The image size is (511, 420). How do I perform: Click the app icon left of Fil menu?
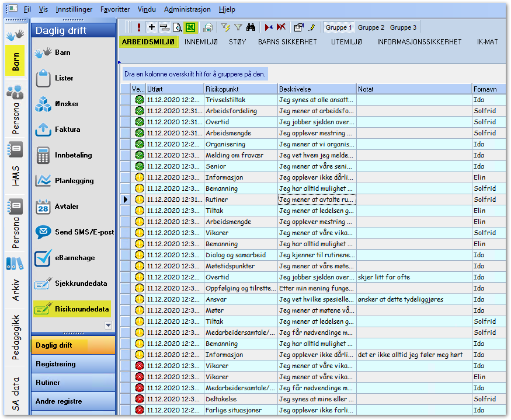[x=12, y=9]
